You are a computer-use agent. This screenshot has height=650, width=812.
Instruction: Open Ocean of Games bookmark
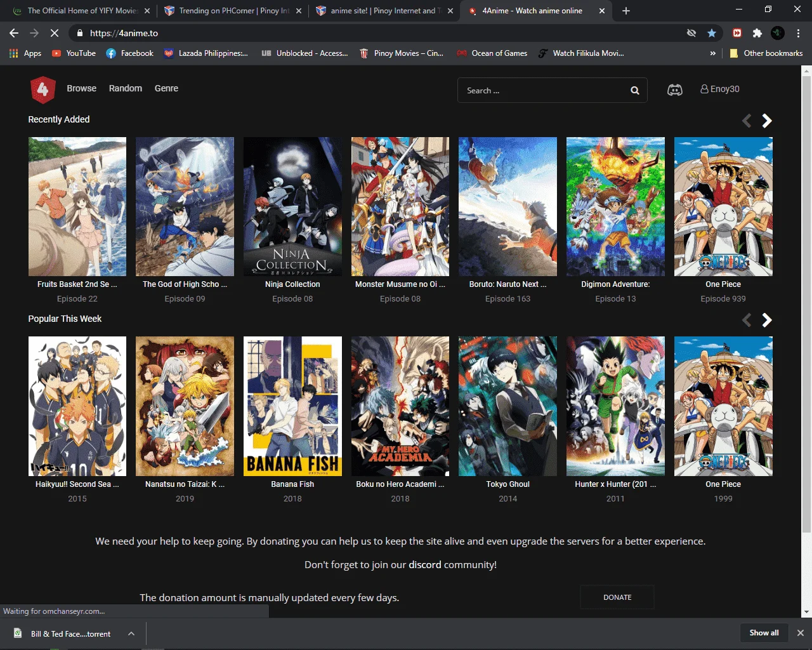(492, 53)
